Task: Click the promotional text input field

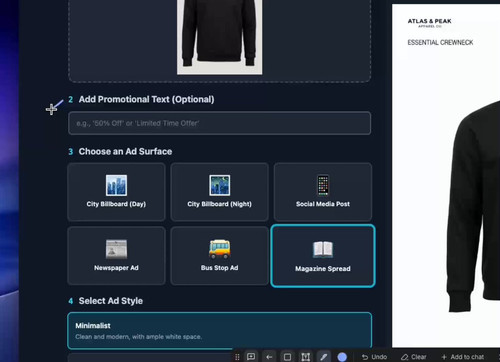Action: 219,123
